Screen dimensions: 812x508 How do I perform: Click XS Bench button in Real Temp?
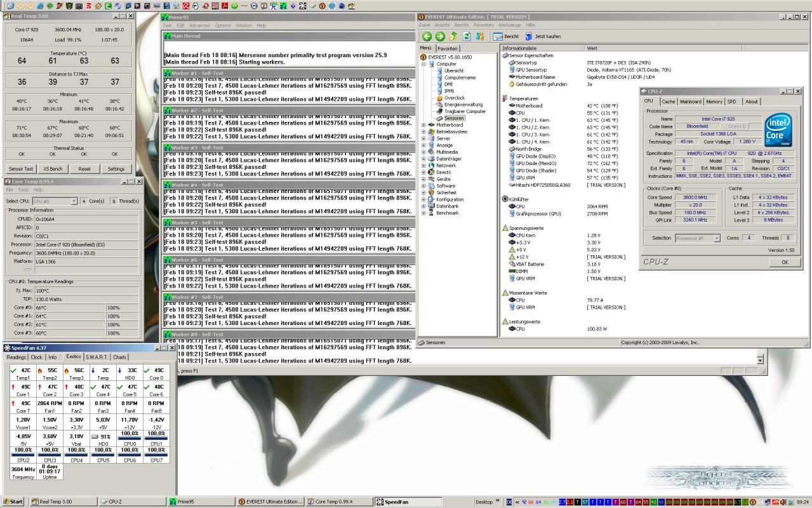point(53,169)
